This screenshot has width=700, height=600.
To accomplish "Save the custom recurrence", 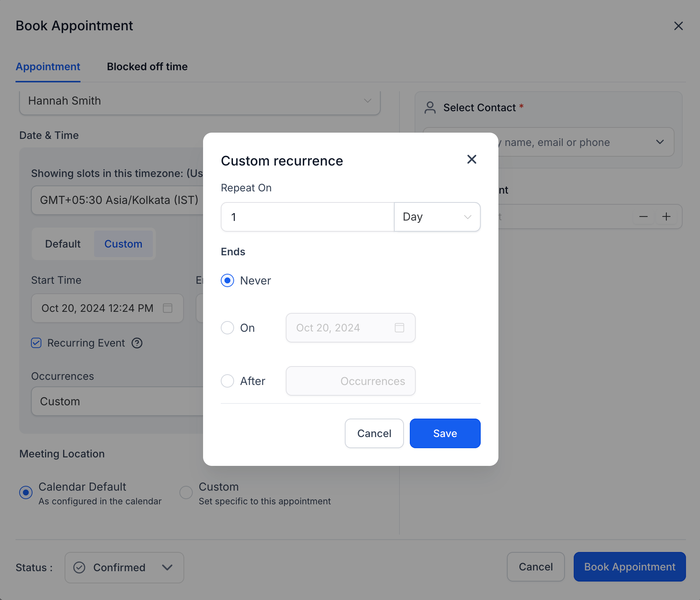I will pyautogui.click(x=445, y=433).
